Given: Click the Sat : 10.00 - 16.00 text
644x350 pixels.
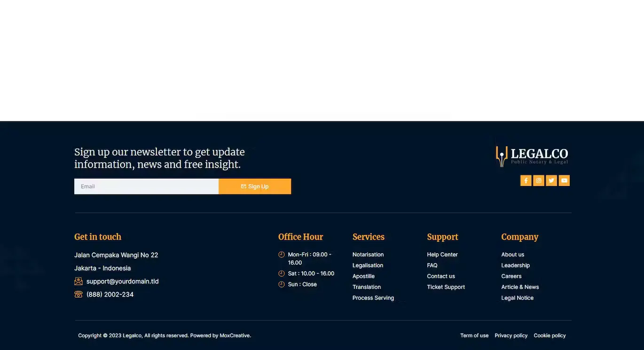Looking at the screenshot, I should (311, 273).
